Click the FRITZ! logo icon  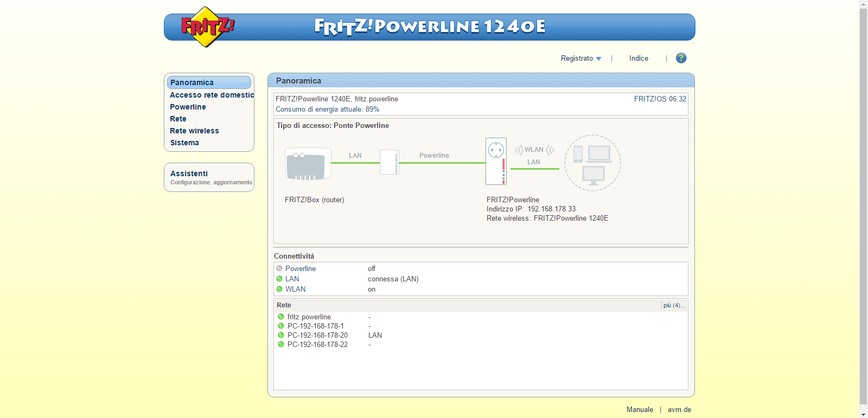pos(207,27)
